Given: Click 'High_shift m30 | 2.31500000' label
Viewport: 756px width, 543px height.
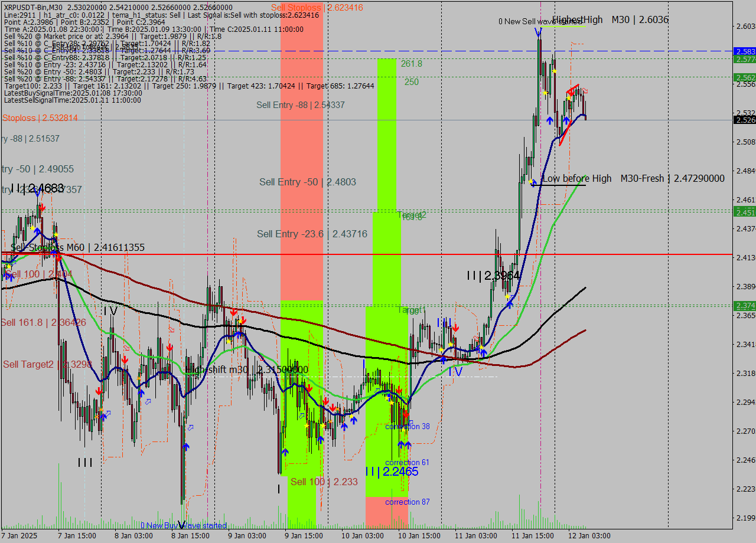Looking at the screenshot, I should tap(247, 369).
